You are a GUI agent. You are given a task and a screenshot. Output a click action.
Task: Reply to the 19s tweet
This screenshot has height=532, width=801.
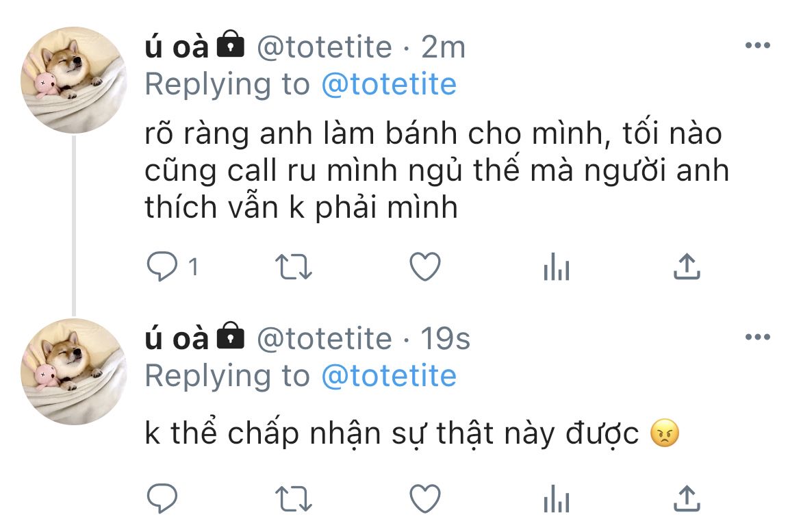pyautogui.click(x=162, y=498)
